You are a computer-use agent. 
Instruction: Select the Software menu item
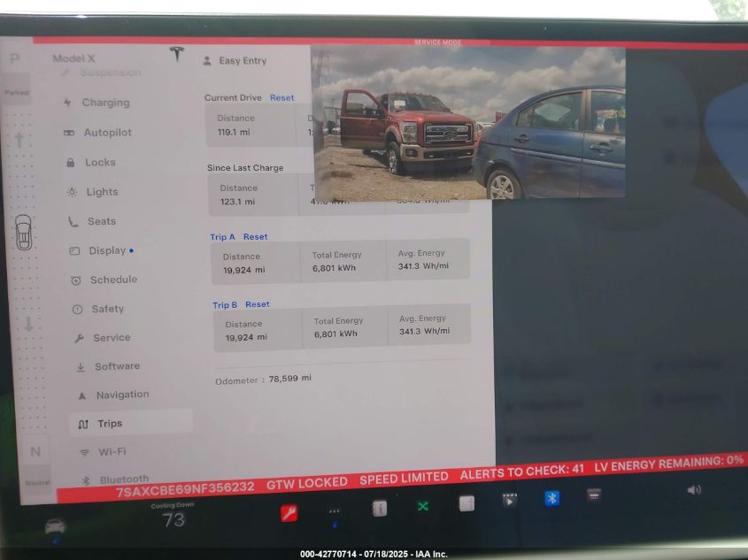tap(117, 366)
